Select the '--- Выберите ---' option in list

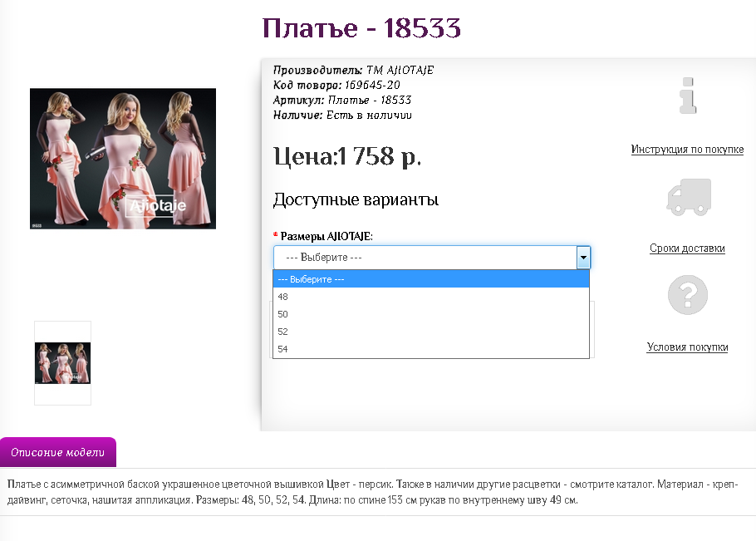[x=431, y=279]
